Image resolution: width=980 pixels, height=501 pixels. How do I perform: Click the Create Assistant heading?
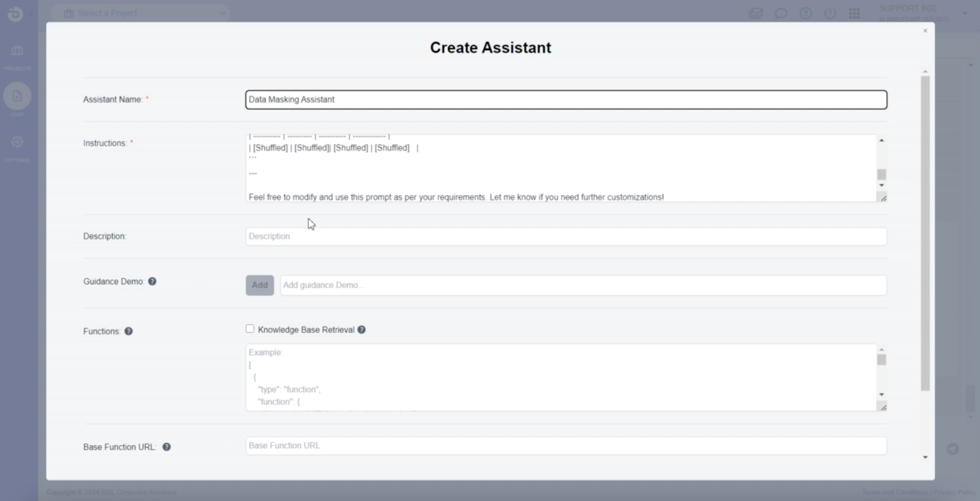(490, 48)
